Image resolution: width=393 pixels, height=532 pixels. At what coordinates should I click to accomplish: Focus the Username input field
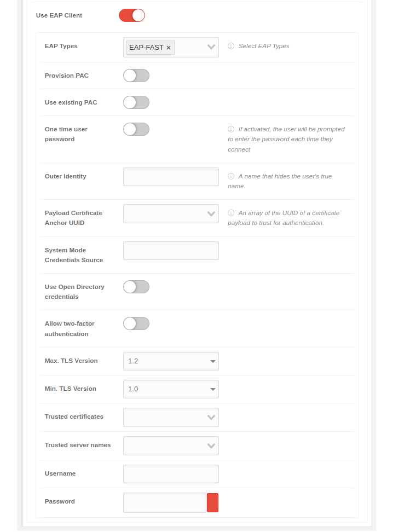point(171,474)
